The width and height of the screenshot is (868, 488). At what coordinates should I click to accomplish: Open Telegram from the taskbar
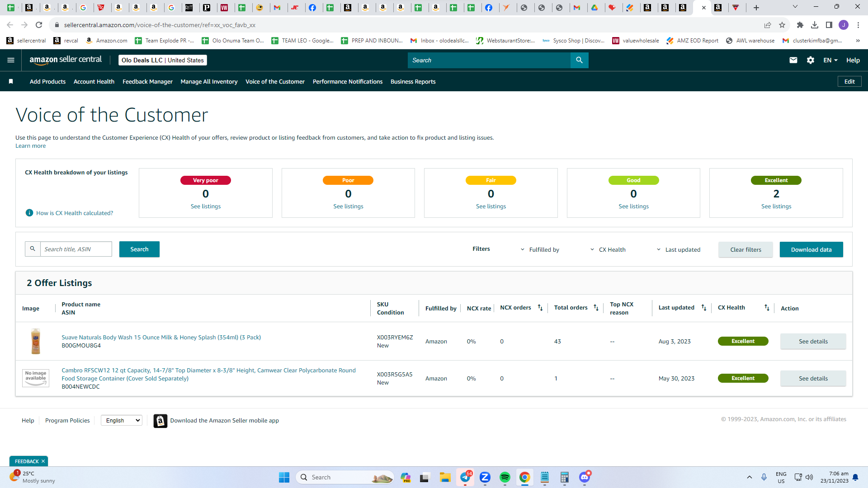coord(465,477)
